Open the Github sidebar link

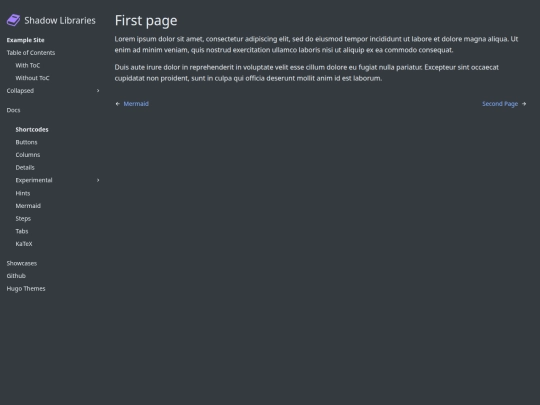[x=16, y=276]
